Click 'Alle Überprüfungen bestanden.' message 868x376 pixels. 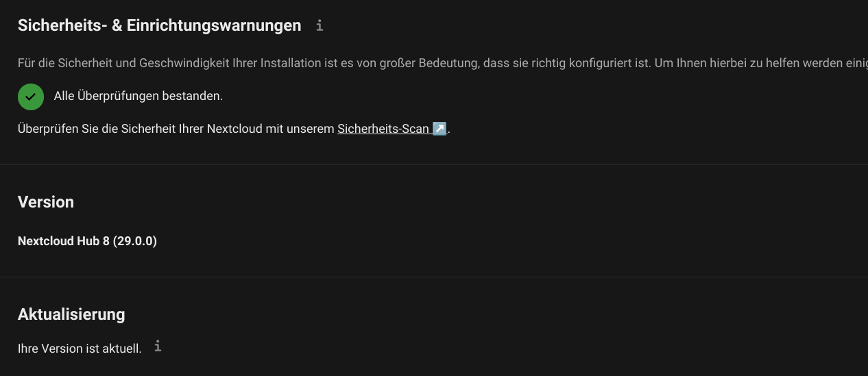[138, 96]
